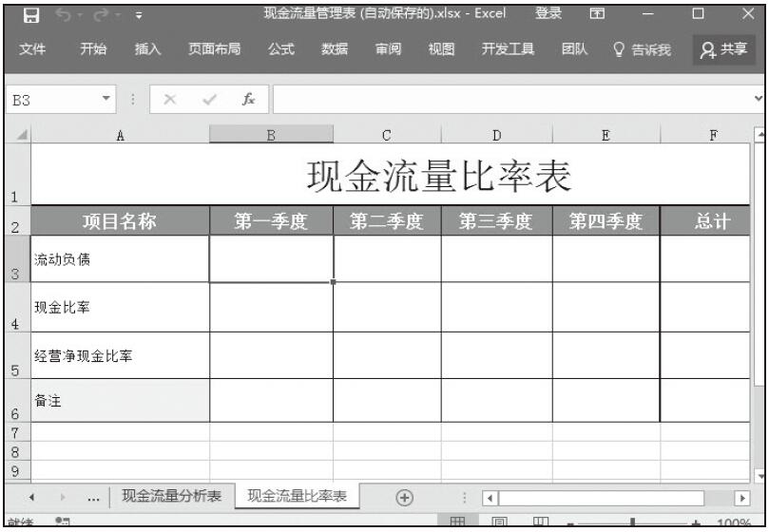Viewport: 769px width, 532px height.
Task: Click the Cancel X icon in formula bar
Action: (x=173, y=99)
